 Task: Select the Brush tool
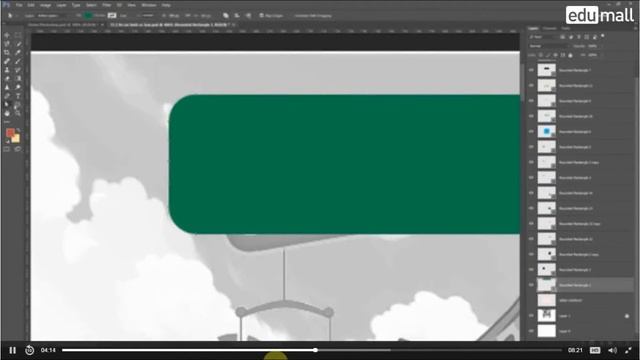18,61
